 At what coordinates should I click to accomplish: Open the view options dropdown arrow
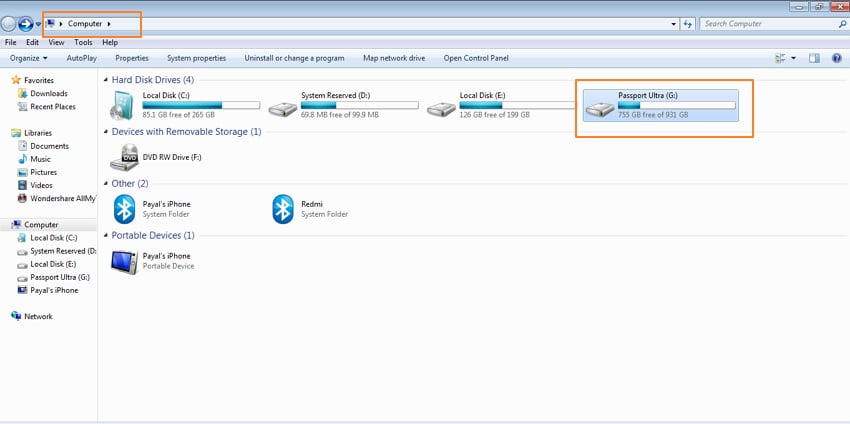[794, 58]
